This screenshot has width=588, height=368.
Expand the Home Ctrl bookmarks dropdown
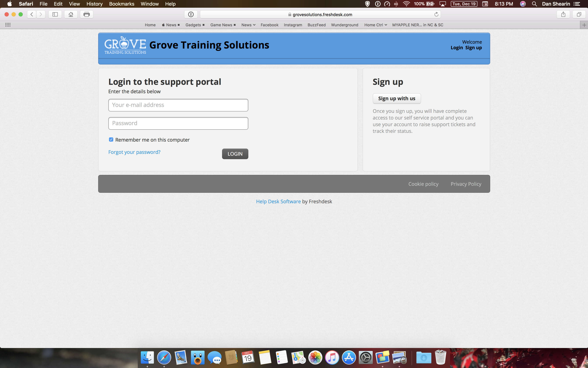(x=376, y=25)
